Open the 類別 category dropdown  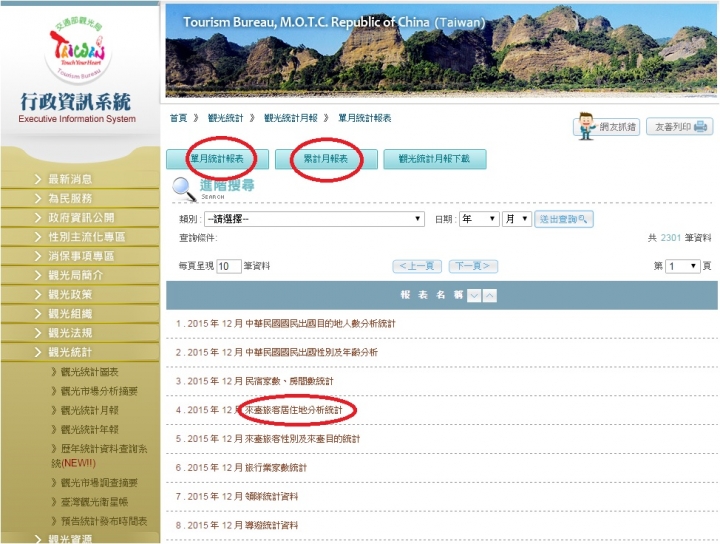[x=314, y=219]
